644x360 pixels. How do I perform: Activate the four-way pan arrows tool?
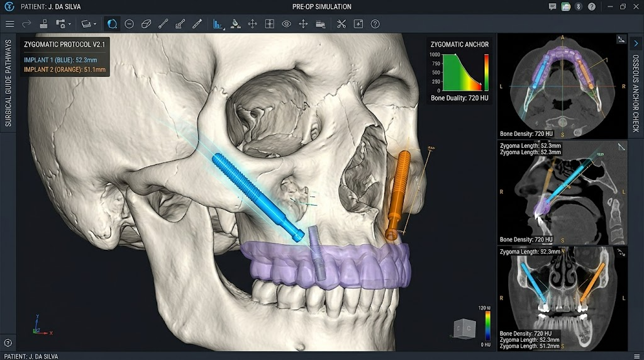252,24
